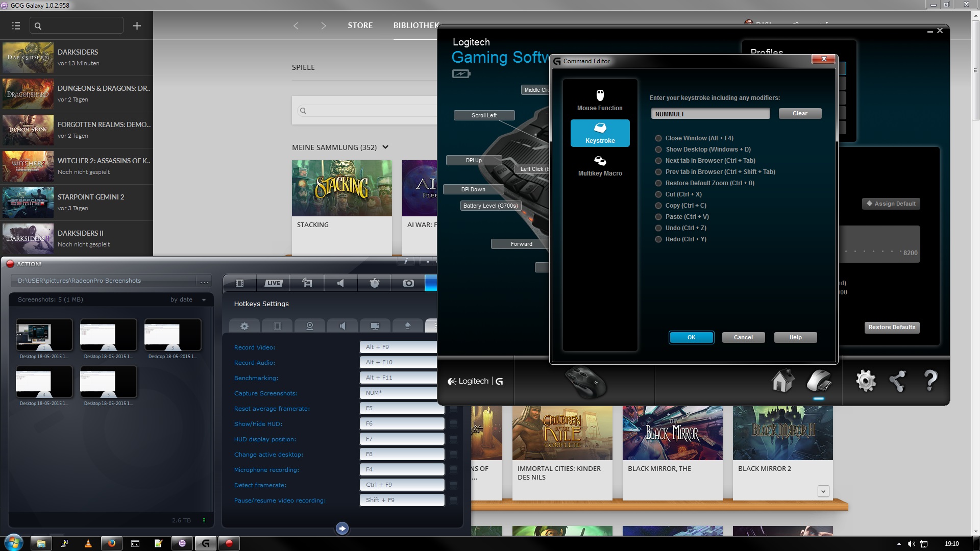Open Darksiders in GOG sidebar
Screen dimensions: 980x551
pyautogui.click(x=77, y=58)
